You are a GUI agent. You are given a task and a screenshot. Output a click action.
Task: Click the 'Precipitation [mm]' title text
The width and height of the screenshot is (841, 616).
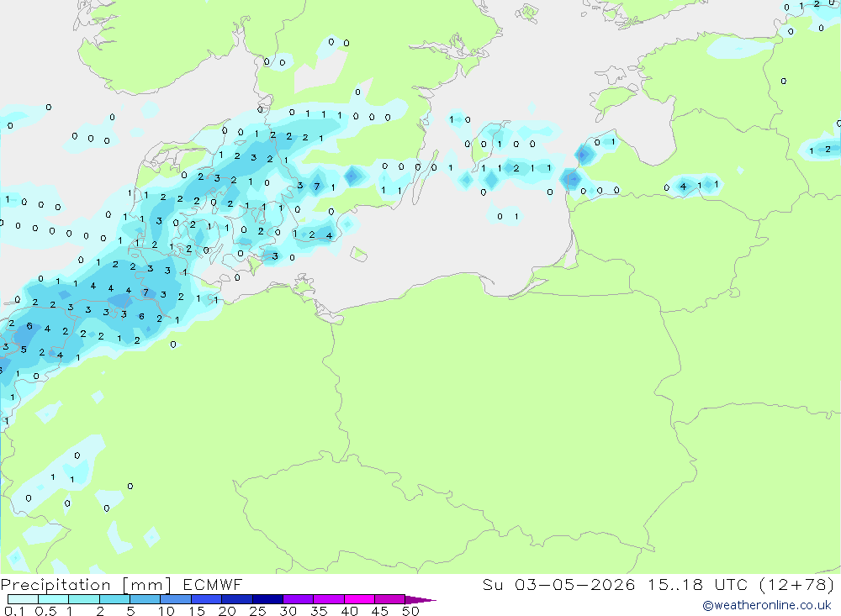86,585
